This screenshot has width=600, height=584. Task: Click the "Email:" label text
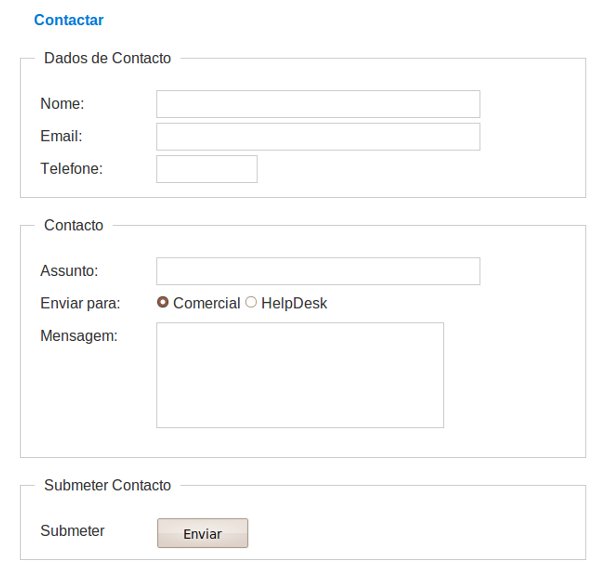click(61, 136)
